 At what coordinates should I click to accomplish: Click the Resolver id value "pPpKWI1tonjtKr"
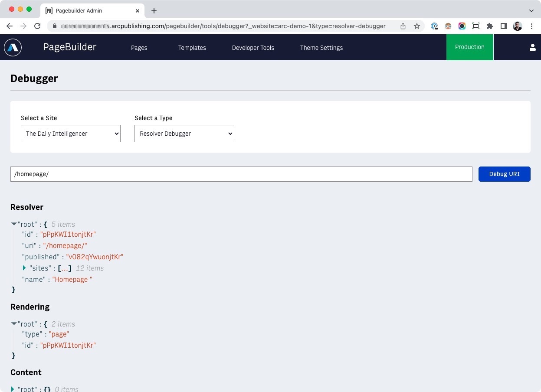pyautogui.click(x=68, y=234)
